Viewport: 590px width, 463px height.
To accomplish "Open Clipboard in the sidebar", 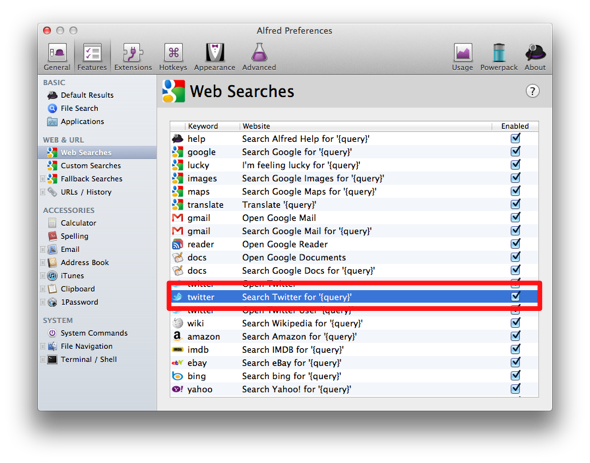I will coord(78,289).
